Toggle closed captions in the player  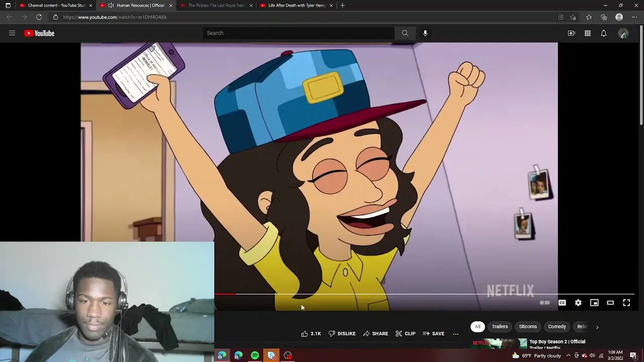562,303
